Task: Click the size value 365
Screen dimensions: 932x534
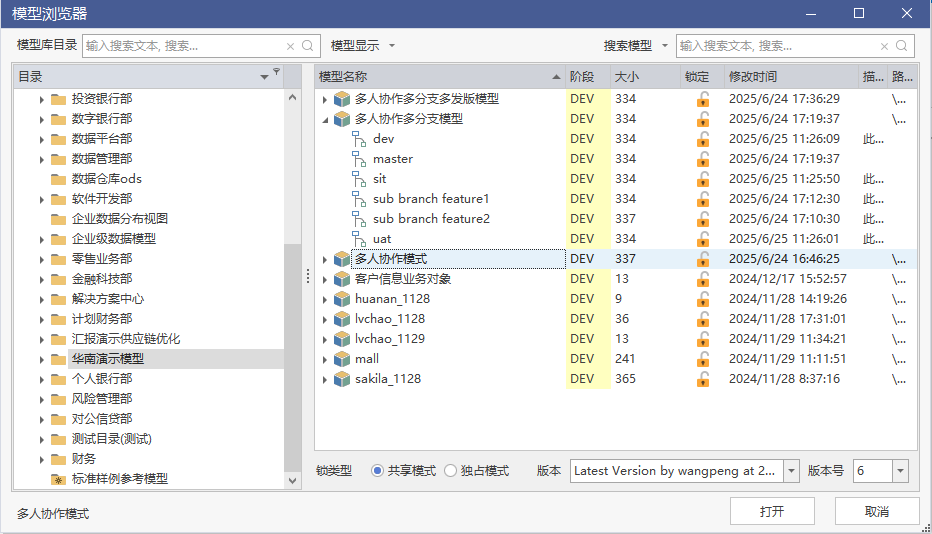Action: click(x=625, y=379)
